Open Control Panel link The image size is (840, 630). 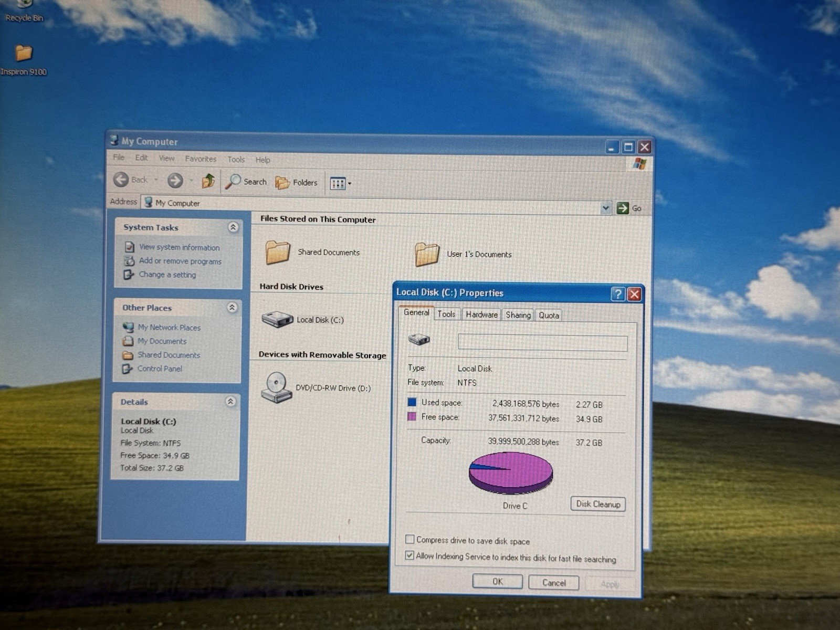[x=160, y=369]
